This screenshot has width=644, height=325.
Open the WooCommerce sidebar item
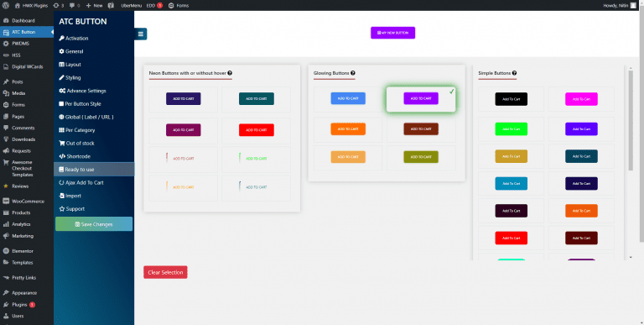pos(27,202)
